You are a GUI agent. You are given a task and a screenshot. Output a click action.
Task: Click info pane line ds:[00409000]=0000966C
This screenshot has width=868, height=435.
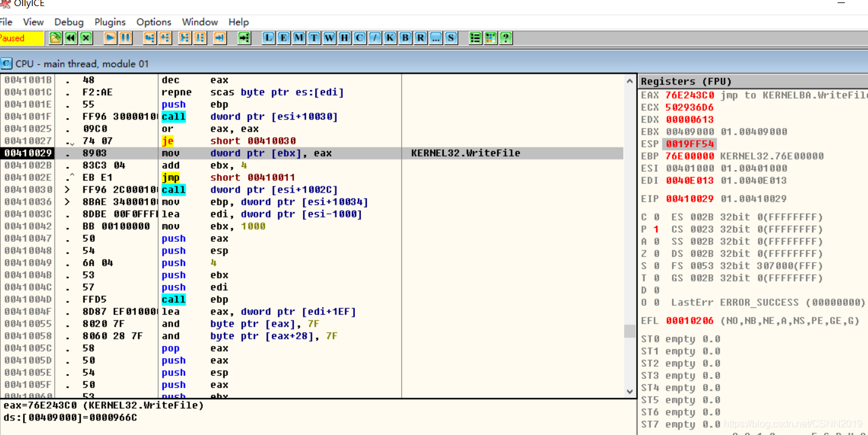click(70, 417)
